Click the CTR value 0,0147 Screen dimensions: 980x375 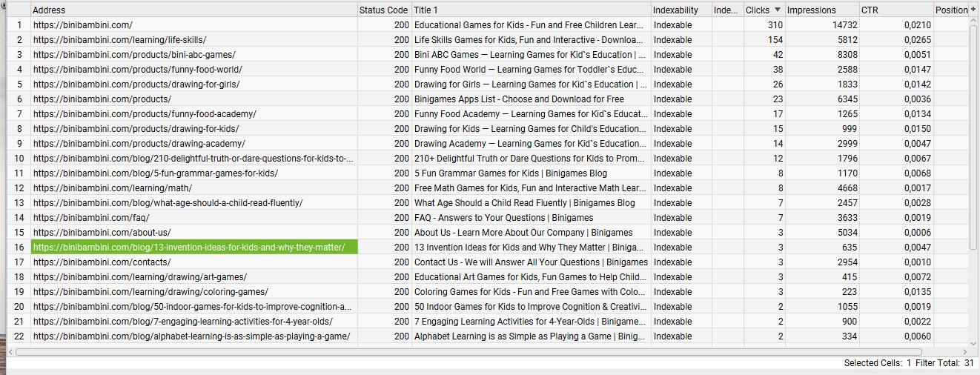(x=918, y=70)
